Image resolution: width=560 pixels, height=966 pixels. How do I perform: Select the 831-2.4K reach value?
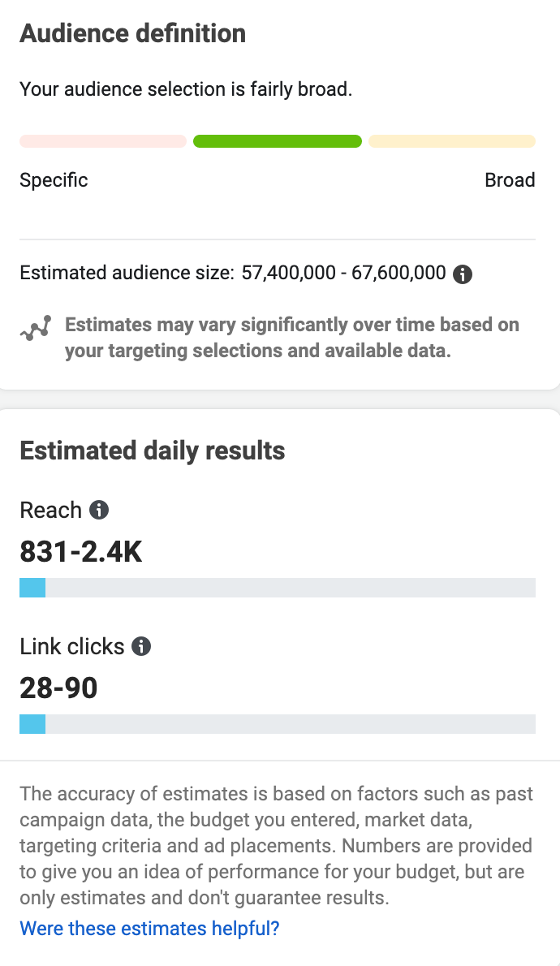tap(80, 551)
